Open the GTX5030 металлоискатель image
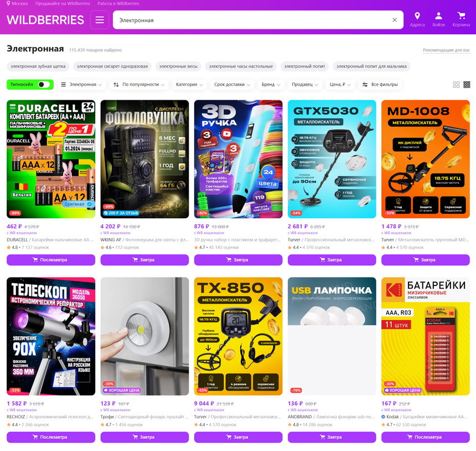Image resolution: width=476 pixels, height=451 pixels. [x=332, y=159]
